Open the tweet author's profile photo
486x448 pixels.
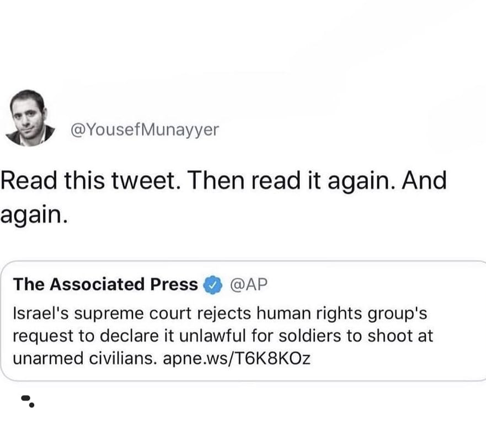coord(30,118)
